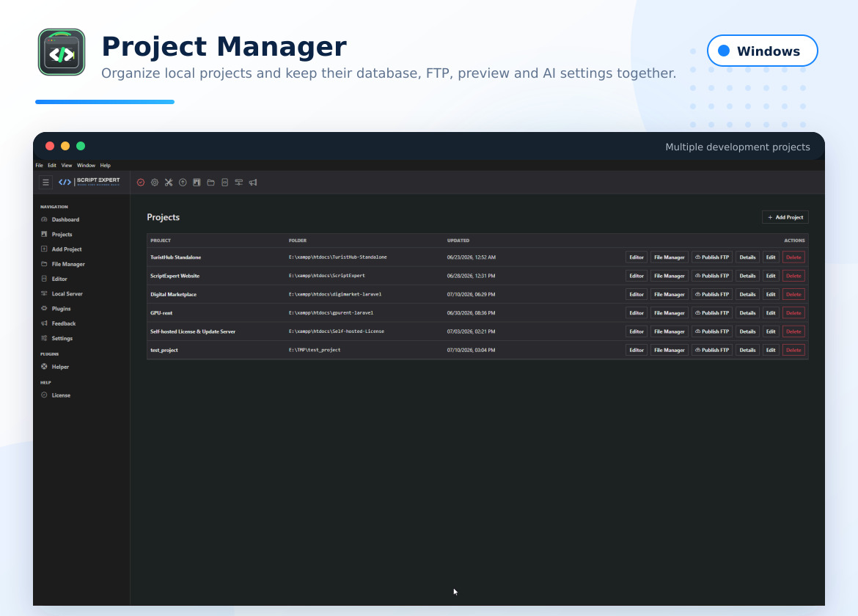
Task: Click the date 06/23/2026, 12:52 AM
Action: [471, 257]
